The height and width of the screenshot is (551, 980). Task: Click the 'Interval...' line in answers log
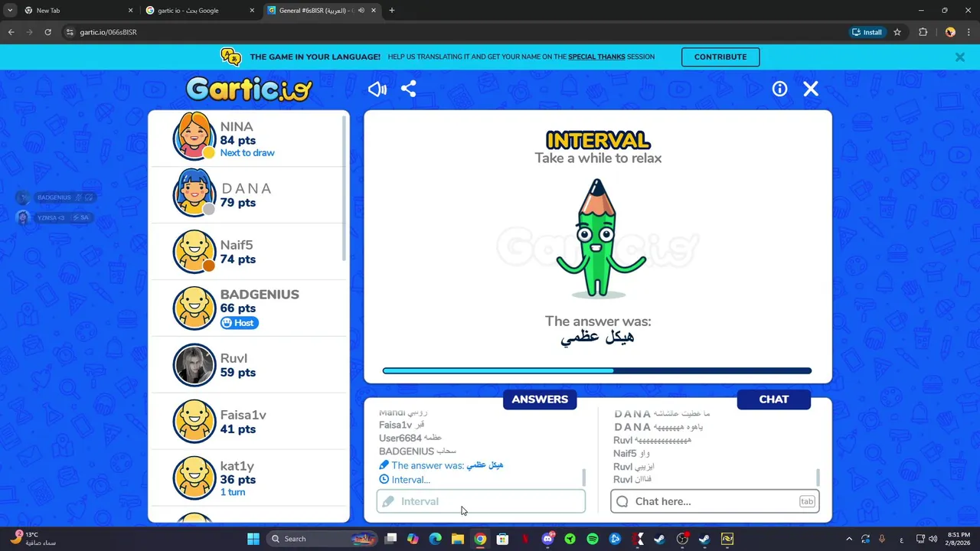click(x=405, y=480)
